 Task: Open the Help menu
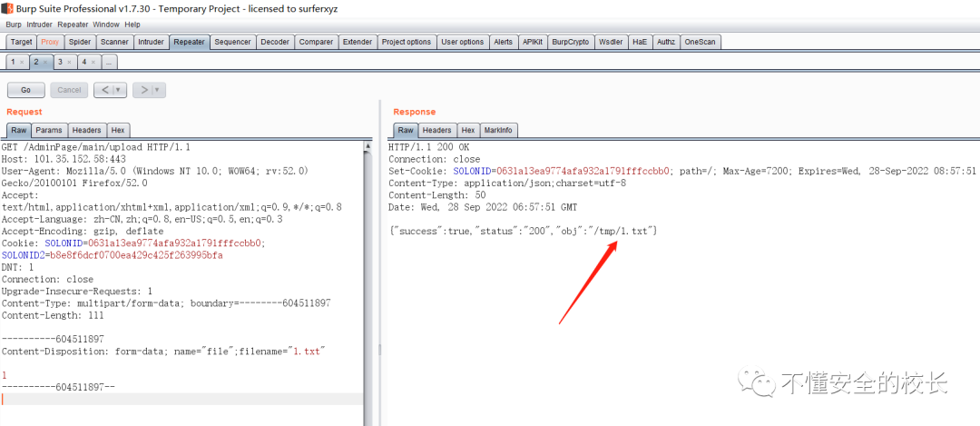[x=132, y=25]
